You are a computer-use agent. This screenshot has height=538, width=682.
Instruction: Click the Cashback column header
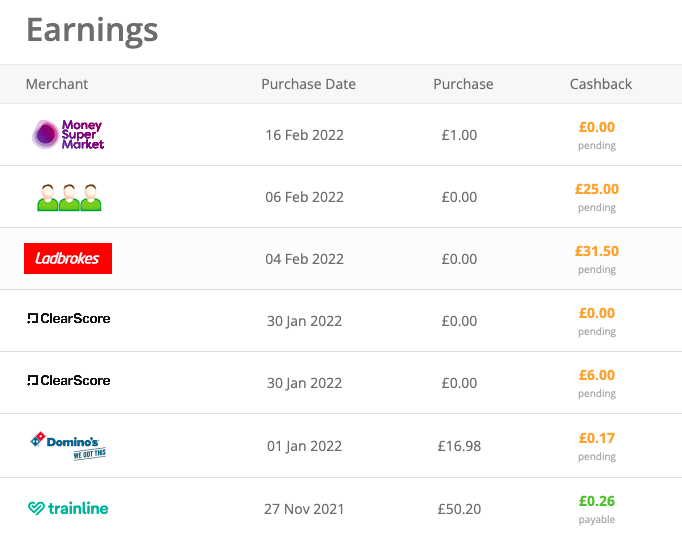(x=600, y=84)
